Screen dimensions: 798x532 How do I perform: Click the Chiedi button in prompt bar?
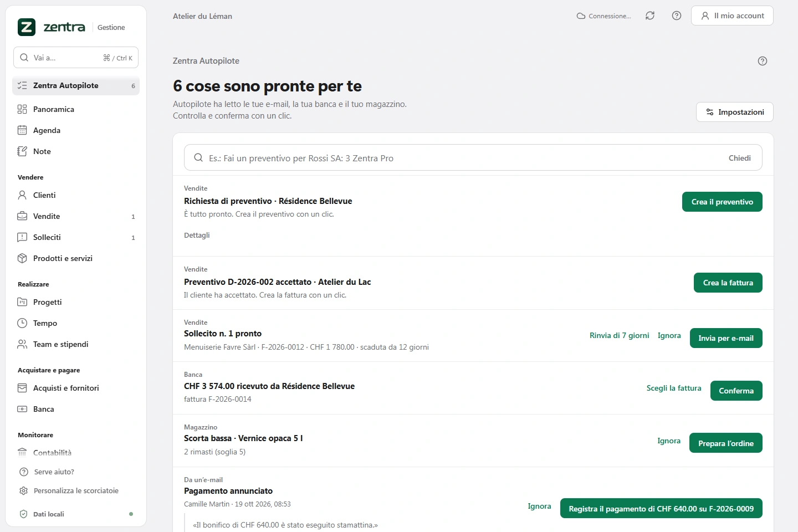740,158
